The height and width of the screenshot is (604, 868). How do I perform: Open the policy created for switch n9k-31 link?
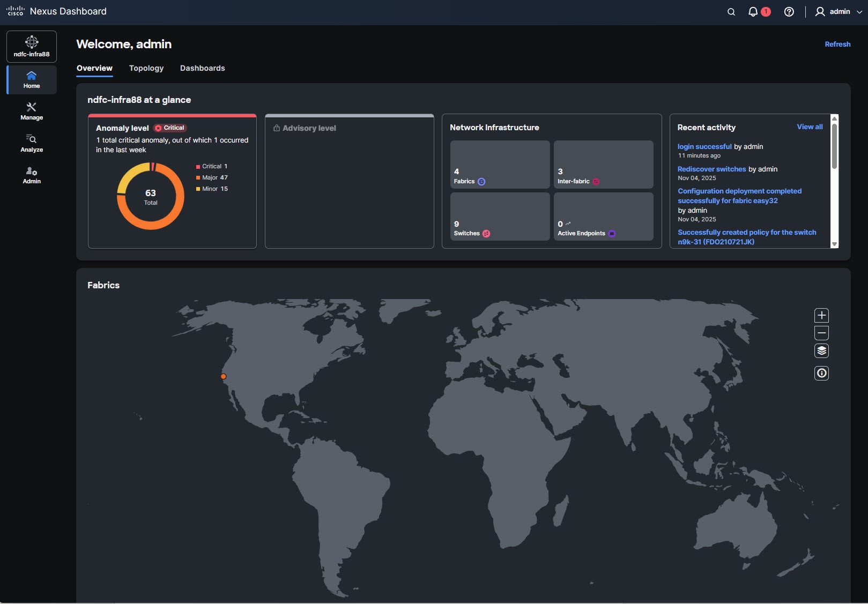747,237
